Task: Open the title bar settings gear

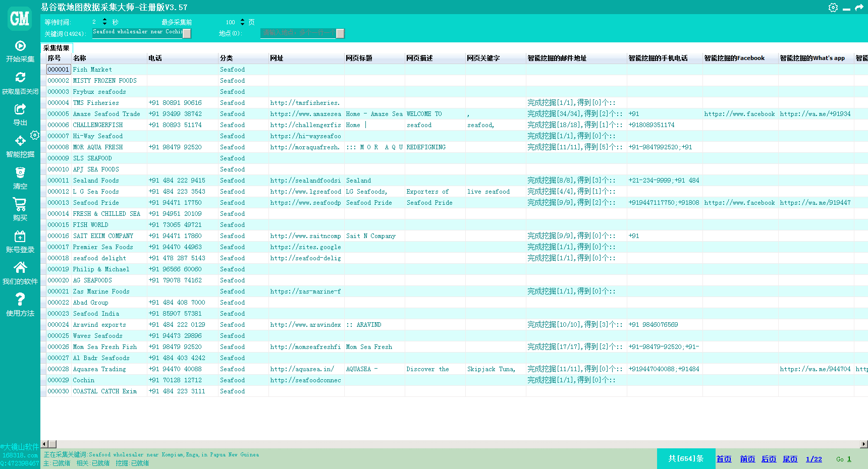Action: tap(833, 8)
